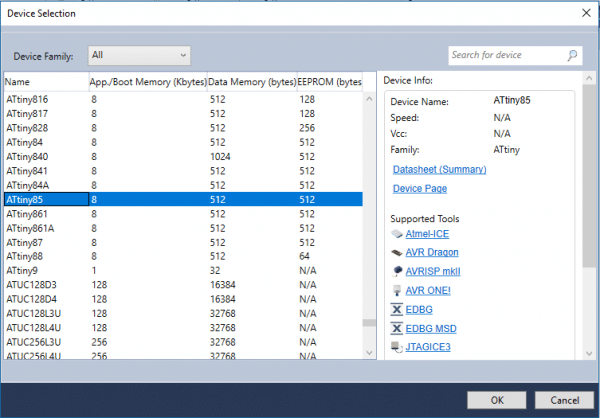Click the EDBG MSD tool icon
This screenshot has height=418, width=600.
coord(397,328)
